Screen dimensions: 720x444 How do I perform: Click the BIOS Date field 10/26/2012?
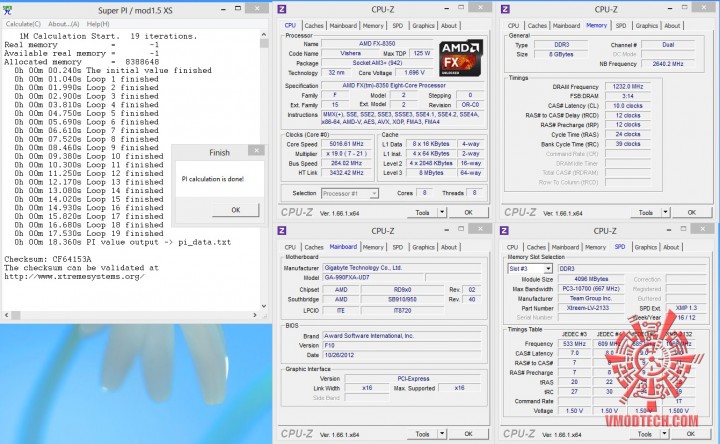click(402, 355)
